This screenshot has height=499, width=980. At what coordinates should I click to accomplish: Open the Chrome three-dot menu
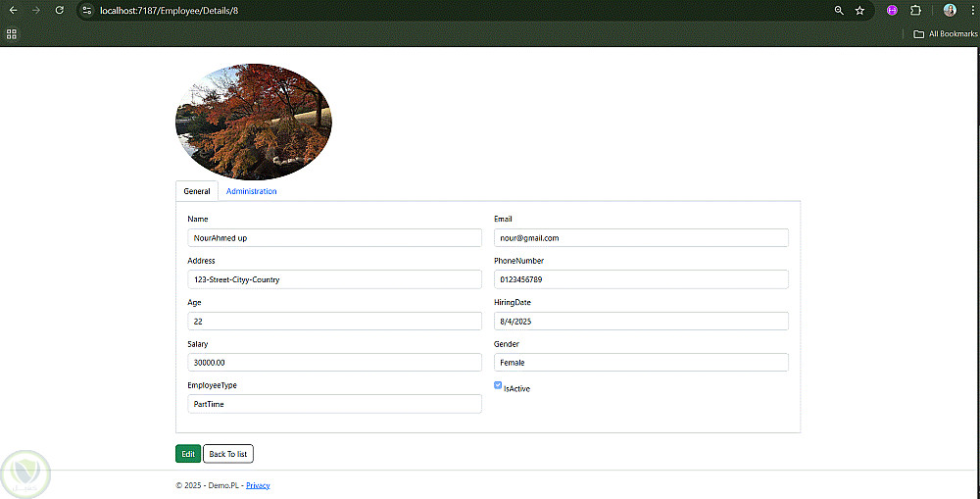click(972, 11)
